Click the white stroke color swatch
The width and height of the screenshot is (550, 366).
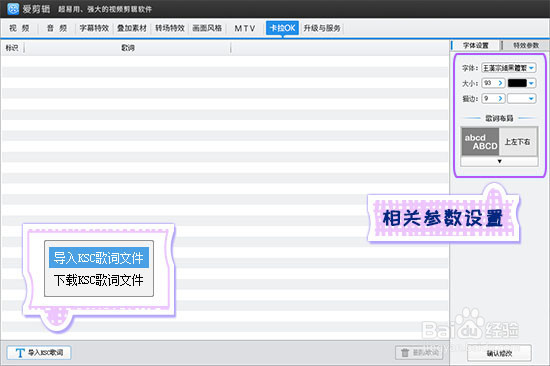517,99
